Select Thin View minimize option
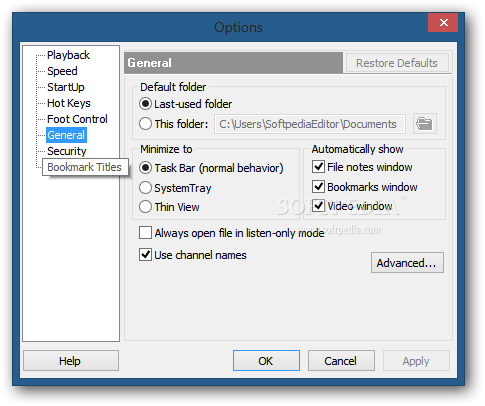Screen dimensions: 485x406 [x=145, y=207]
